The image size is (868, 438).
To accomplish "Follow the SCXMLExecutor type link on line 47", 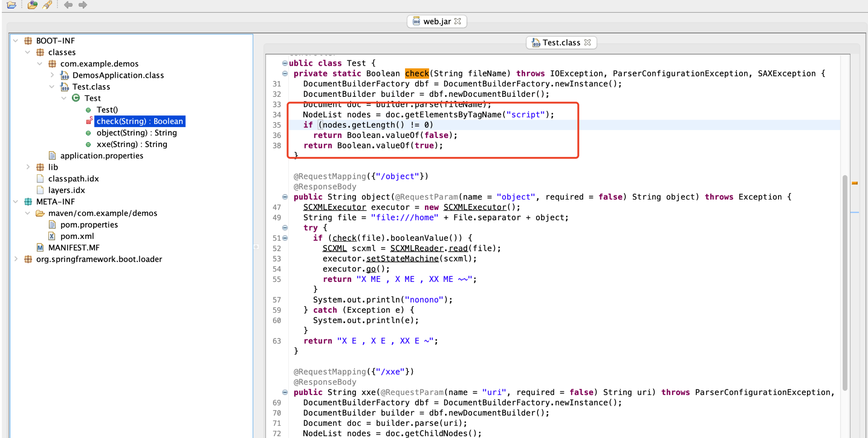I will click(335, 207).
